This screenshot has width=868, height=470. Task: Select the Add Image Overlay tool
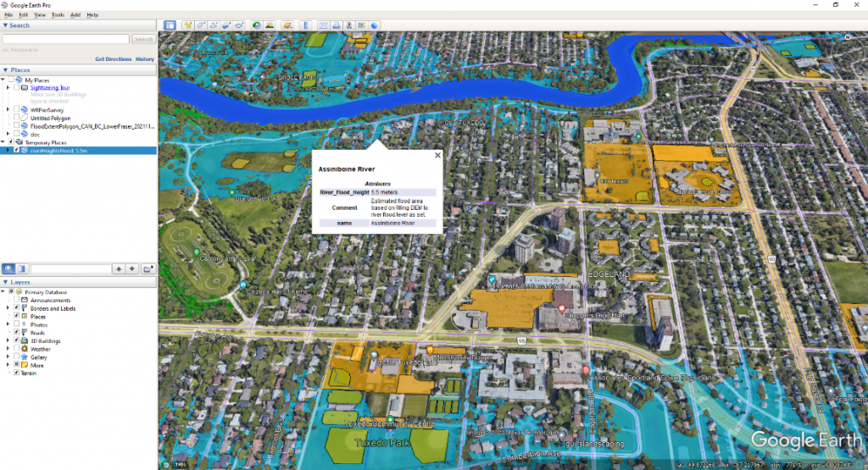point(226,25)
